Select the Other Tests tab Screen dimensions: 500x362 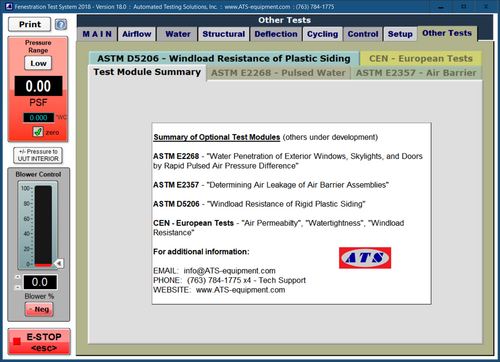point(447,33)
